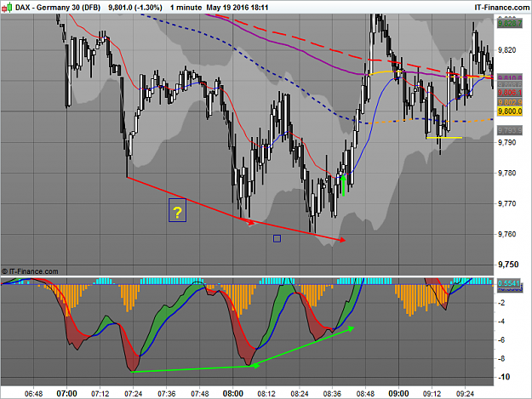Click the 08:12 time axis label
The width and height of the screenshot is (532, 399).
[x=266, y=394]
